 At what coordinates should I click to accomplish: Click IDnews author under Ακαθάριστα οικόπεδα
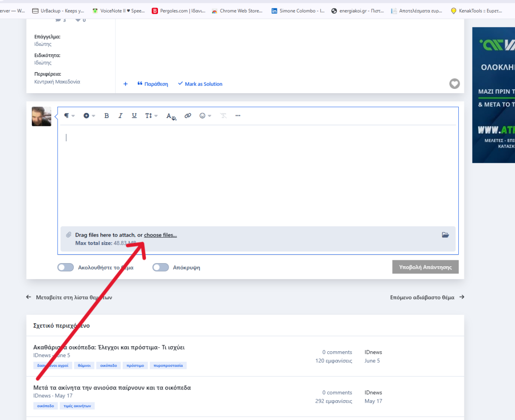(42, 355)
